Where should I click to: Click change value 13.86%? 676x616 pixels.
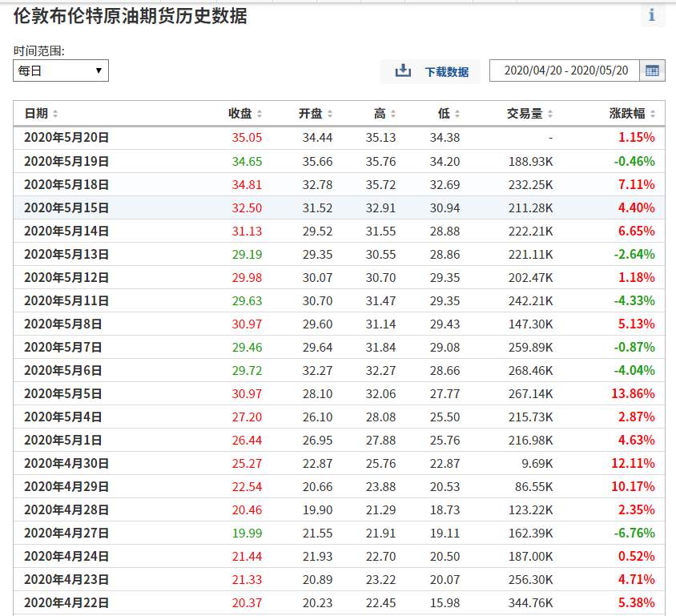tap(633, 394)
